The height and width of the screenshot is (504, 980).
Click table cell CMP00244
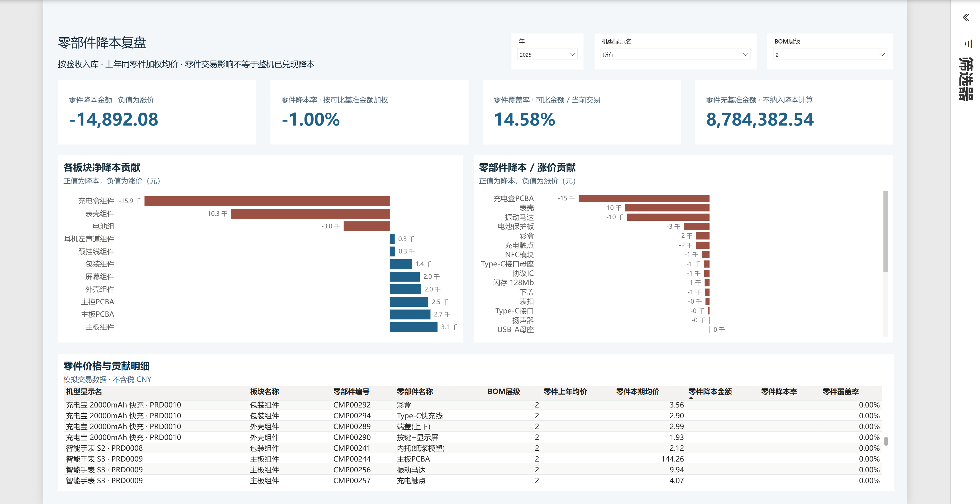(x=351, y=459)
